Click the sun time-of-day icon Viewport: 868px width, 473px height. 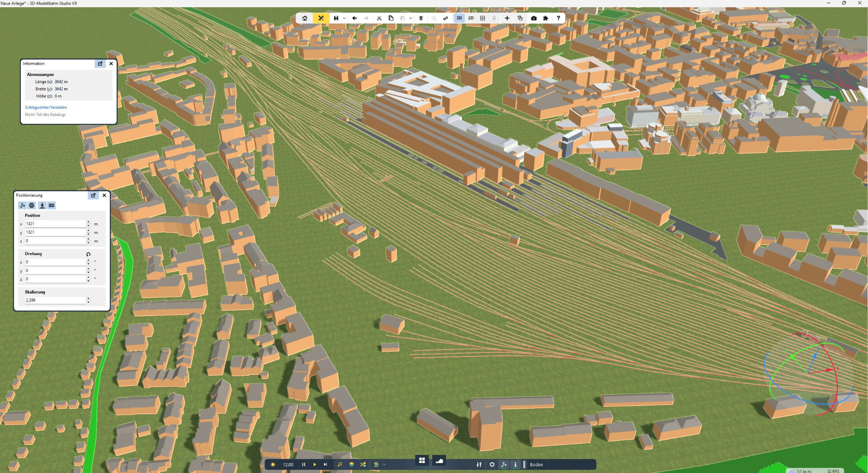273,464
